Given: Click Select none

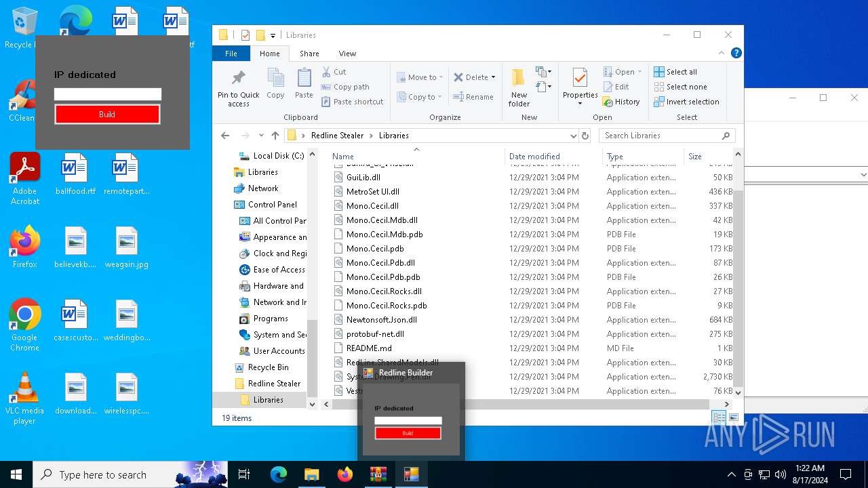Looking at the screenshot, I should click(x=680, y=87).
